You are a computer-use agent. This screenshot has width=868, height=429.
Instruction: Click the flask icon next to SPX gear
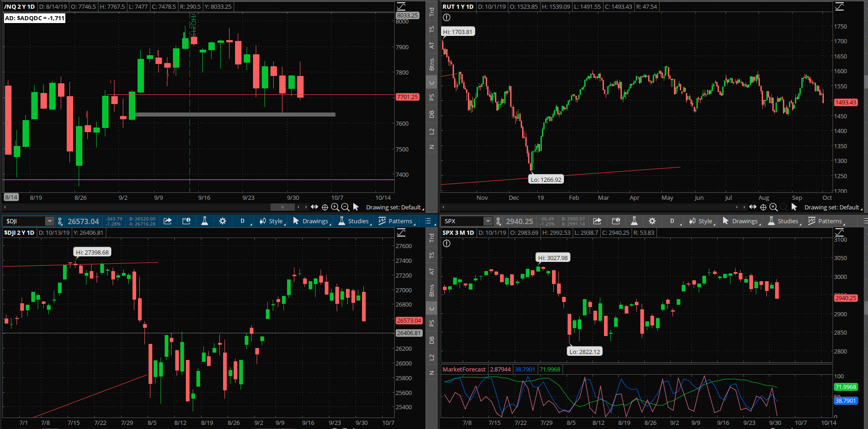pos(634,221)
